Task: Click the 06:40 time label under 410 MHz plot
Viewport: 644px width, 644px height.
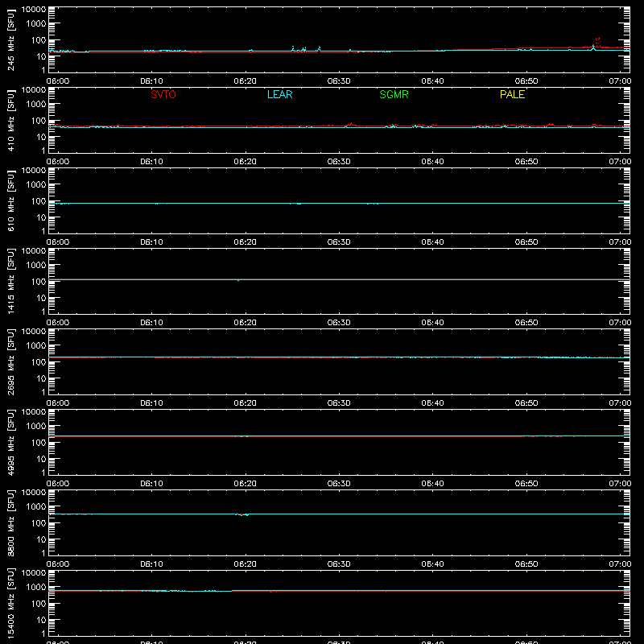Action: point(432,162)
